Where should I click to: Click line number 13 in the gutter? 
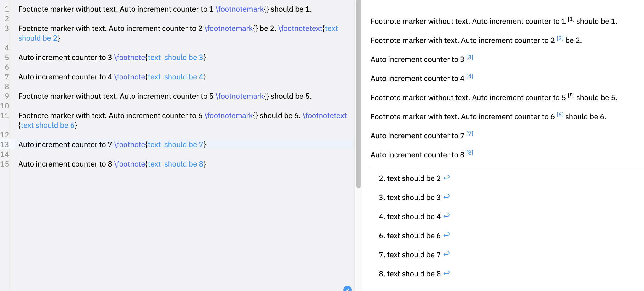[5, 145]
